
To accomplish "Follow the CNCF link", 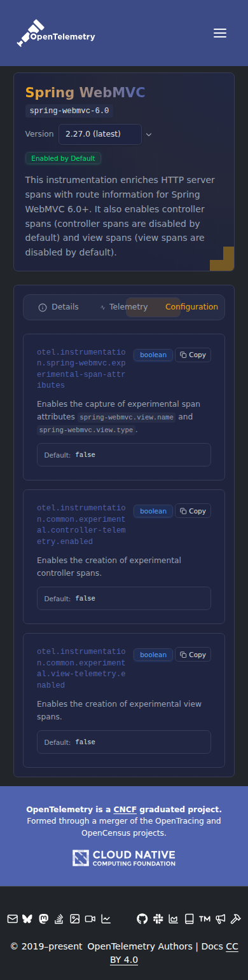I will (125, 810).
